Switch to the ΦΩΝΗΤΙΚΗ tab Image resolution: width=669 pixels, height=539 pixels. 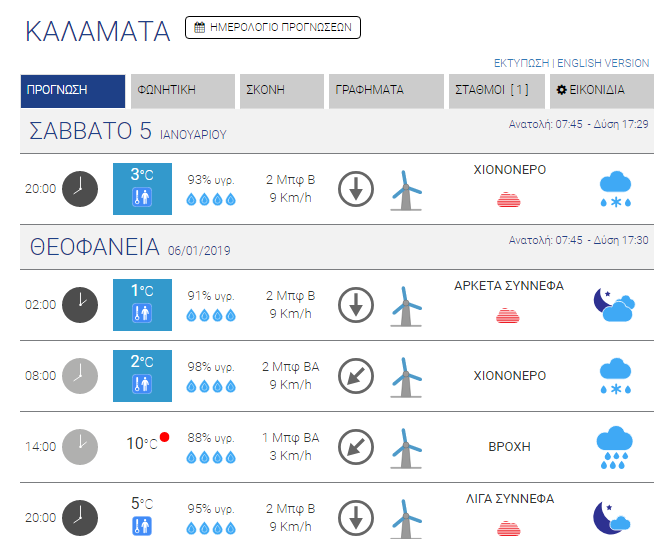tap(183, 91)
